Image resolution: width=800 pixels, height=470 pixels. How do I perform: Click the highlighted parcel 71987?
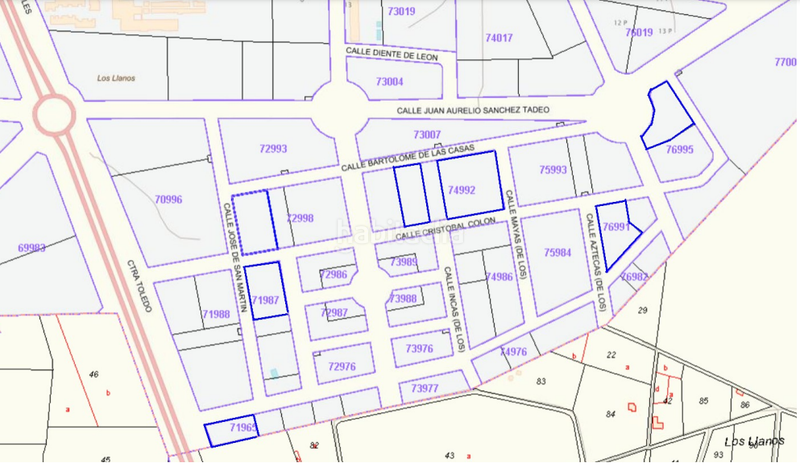click(266, 299)
